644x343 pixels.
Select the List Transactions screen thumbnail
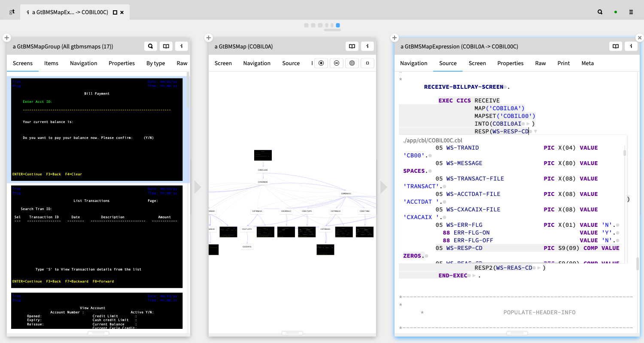[x=97, y=236]
